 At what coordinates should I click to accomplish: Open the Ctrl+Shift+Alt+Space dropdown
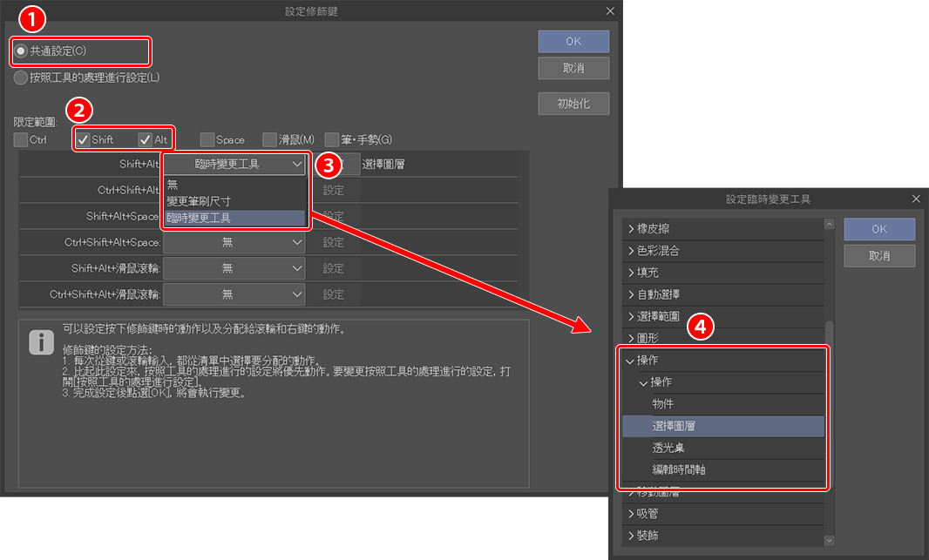tap(234, 242)
